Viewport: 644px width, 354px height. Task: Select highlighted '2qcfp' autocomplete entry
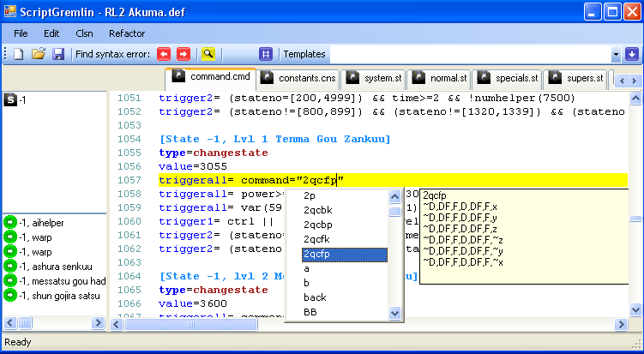point(345,255)
